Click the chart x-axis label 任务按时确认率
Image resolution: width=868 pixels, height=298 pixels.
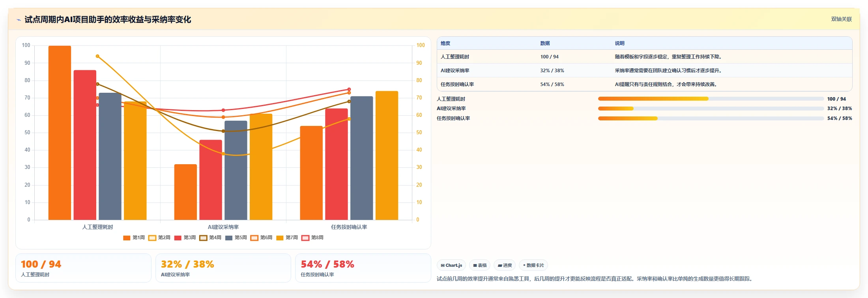coord(349,227)
